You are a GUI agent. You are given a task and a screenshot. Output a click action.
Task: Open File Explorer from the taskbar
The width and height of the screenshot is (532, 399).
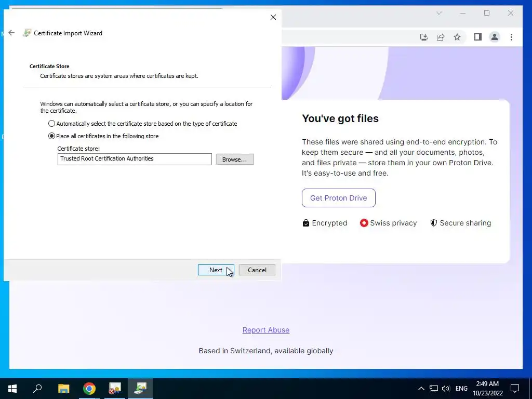[x=63, y=389]
